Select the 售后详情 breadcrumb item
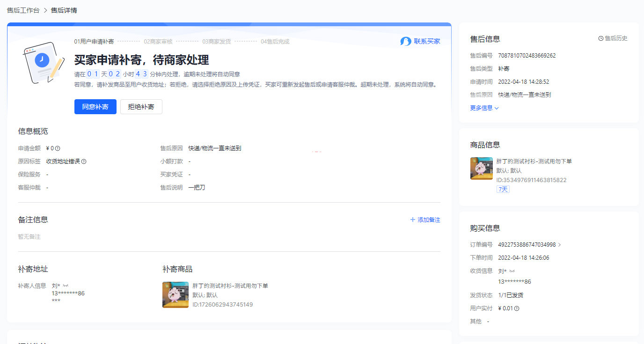This screenshot has height=344, width=644. [64, 10]
